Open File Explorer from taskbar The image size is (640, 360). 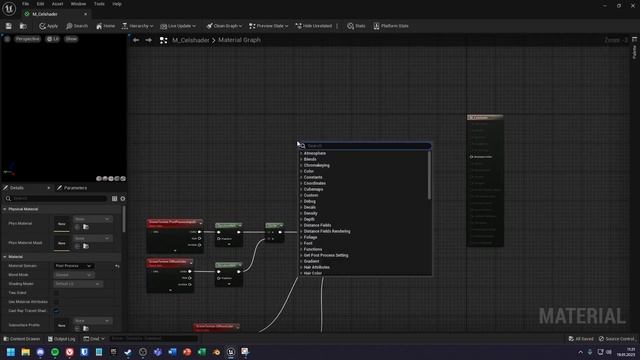coord(25,352)
